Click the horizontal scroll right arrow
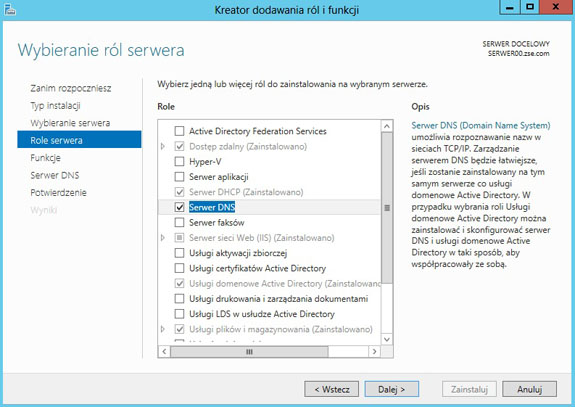 point(374,351)
